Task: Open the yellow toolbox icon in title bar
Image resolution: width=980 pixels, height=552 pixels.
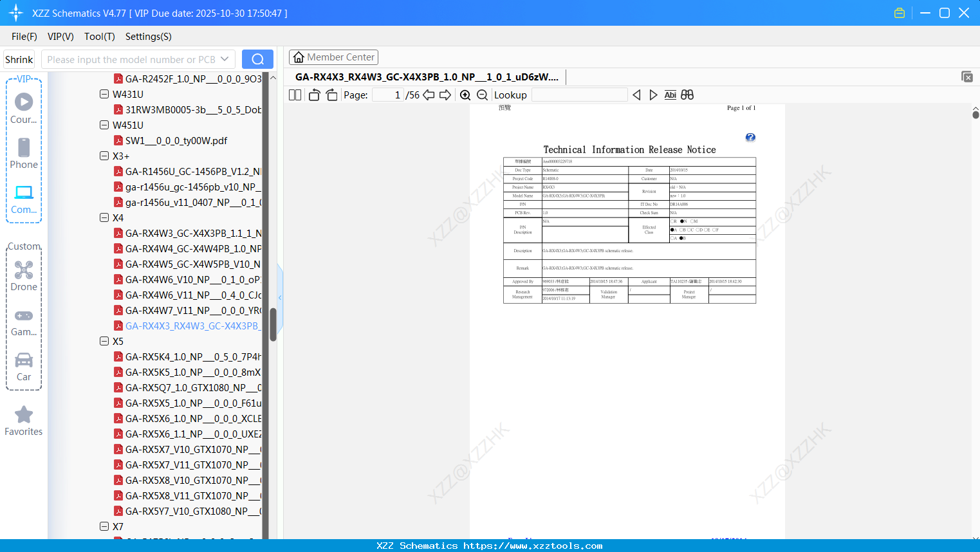Action: click(x=900, y=13)
